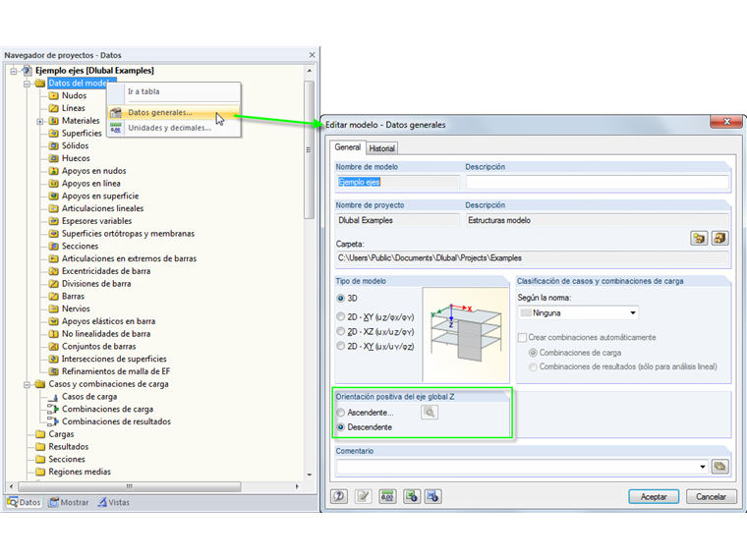
Task: Click the comment library icon beside Comentario
Action: point(719,467)
